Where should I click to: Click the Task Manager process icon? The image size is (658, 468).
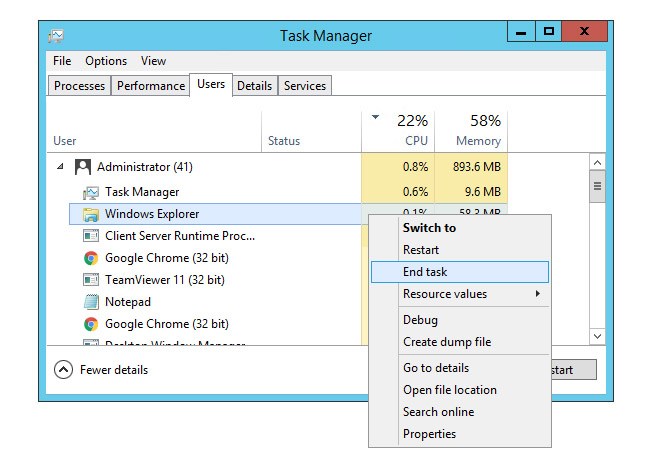[x=91, y=192]
